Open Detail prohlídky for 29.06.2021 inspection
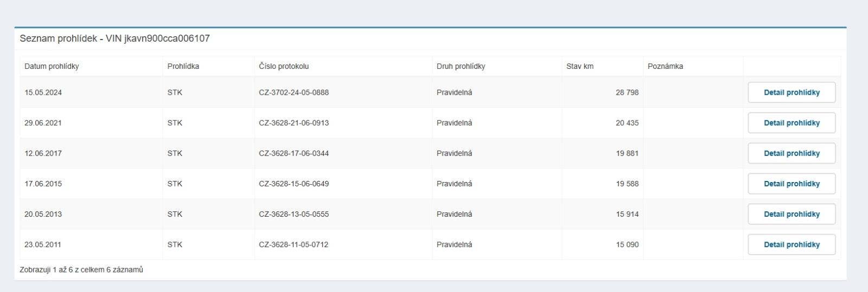This screenshot has height=292, width=868. pos(792,123)
